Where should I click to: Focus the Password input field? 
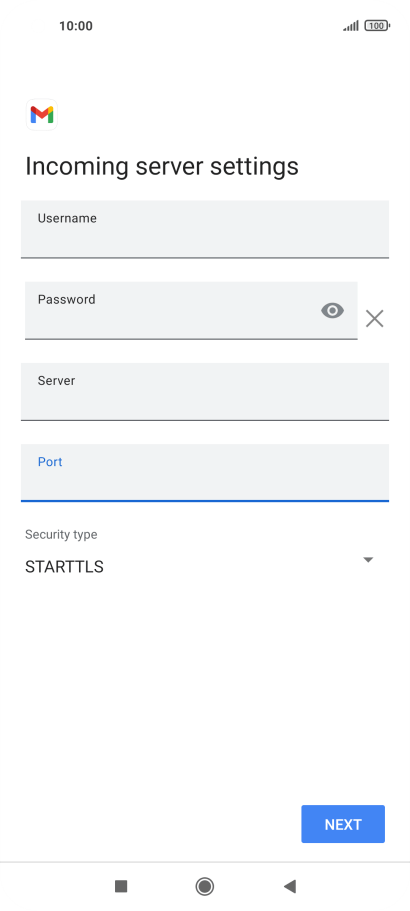191,310
